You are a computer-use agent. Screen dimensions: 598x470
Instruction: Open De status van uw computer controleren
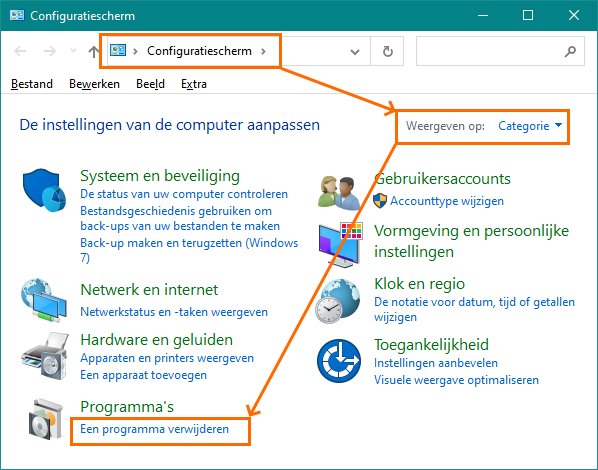pyautogui.click(x=184, y=194)
